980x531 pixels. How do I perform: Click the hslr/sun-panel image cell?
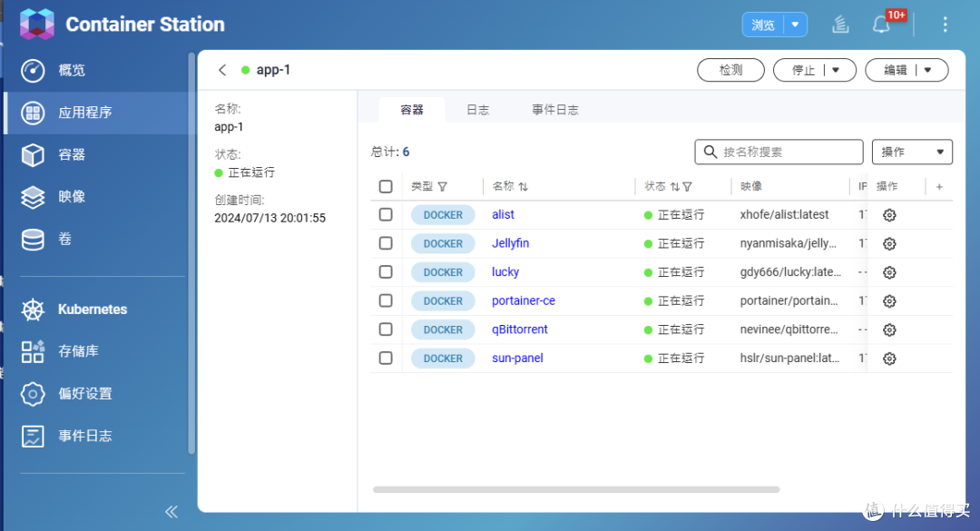[789, 359]
